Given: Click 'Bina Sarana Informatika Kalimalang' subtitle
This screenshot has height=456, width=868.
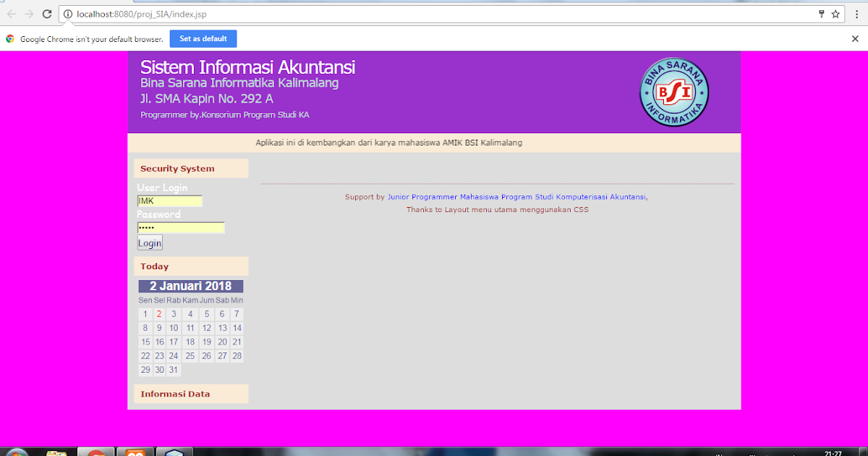Looking at the screenshot, I should (239, 83).
